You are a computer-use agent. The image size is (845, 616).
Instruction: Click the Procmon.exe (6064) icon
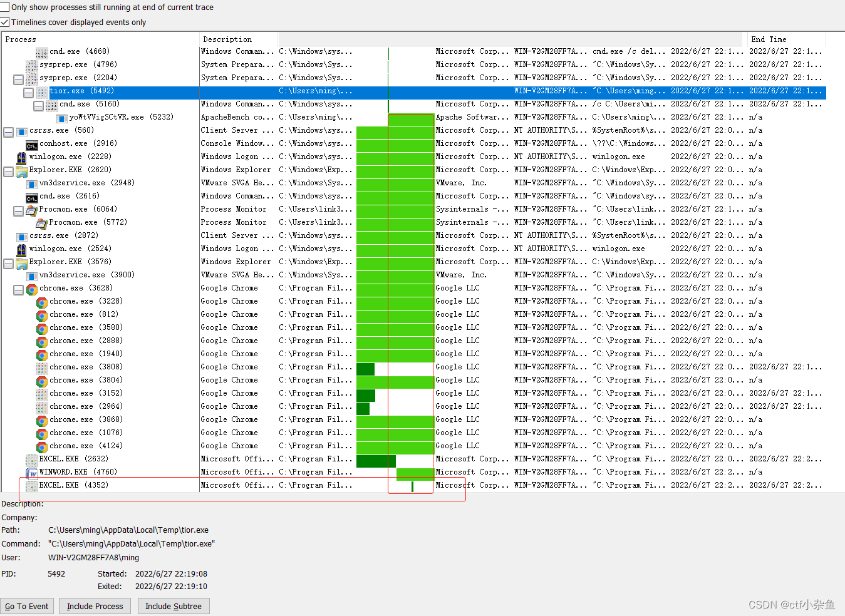[x=31, y=210]
